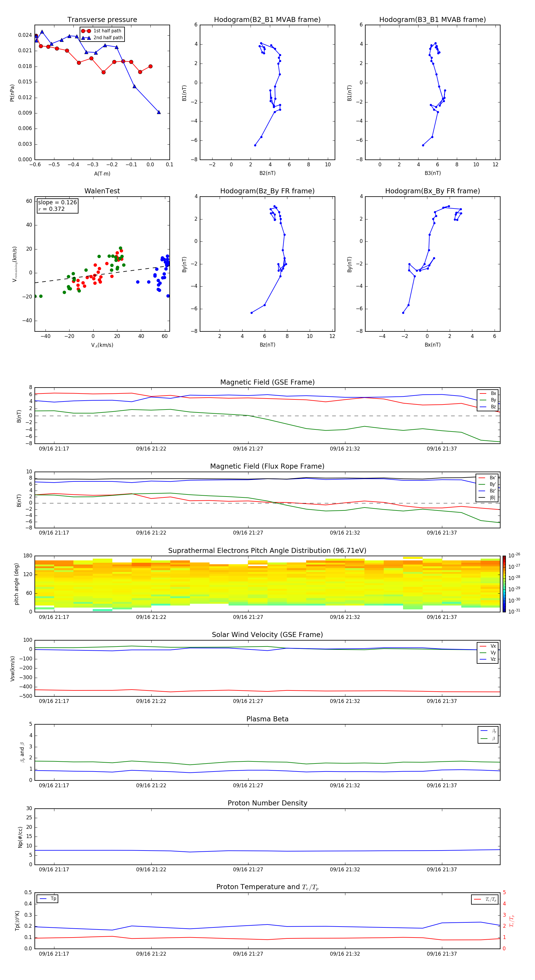Click the "2nd half path" legend entry
The width and height of the screenshot is (535, 980).
102,38
